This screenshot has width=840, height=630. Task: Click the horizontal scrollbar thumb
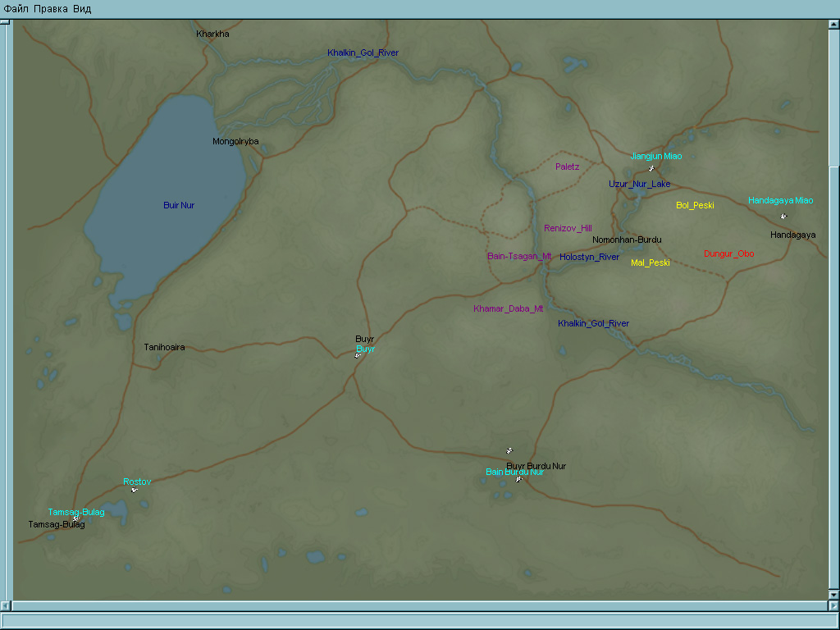[x=420, y=606]
